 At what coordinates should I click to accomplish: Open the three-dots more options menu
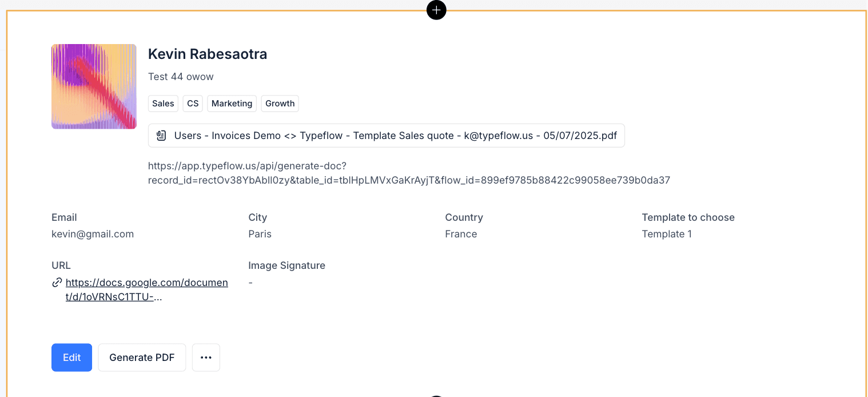pos(206,358)
